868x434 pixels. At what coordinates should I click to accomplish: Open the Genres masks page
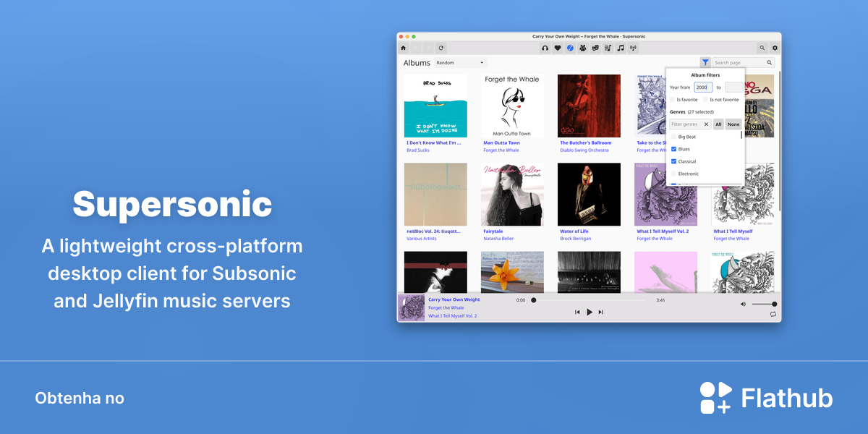595,48
